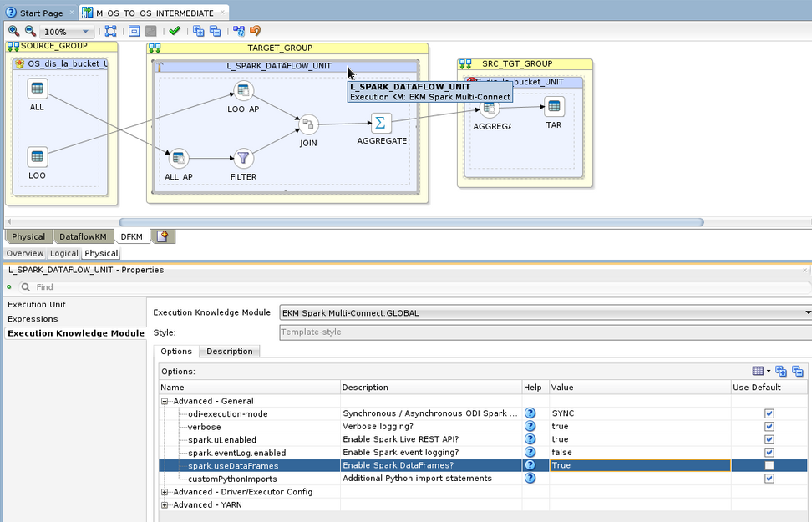The image size is (812, 522).
Task: Collapse the Advanced - General tree node
Action: (x=163, y=400)
